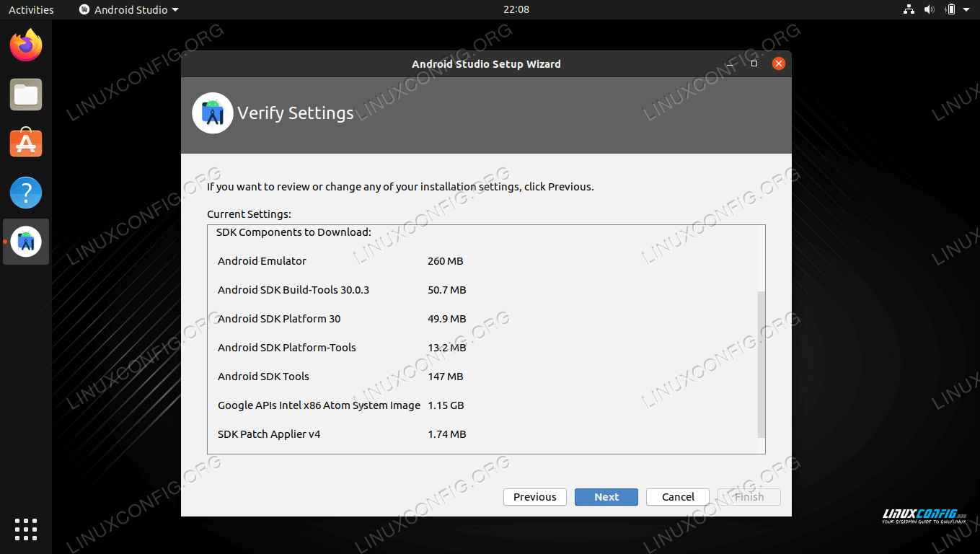The image size is (980, 554).
Task: Click the Current Settings vertical scrollbar
Action: [761, 364]
